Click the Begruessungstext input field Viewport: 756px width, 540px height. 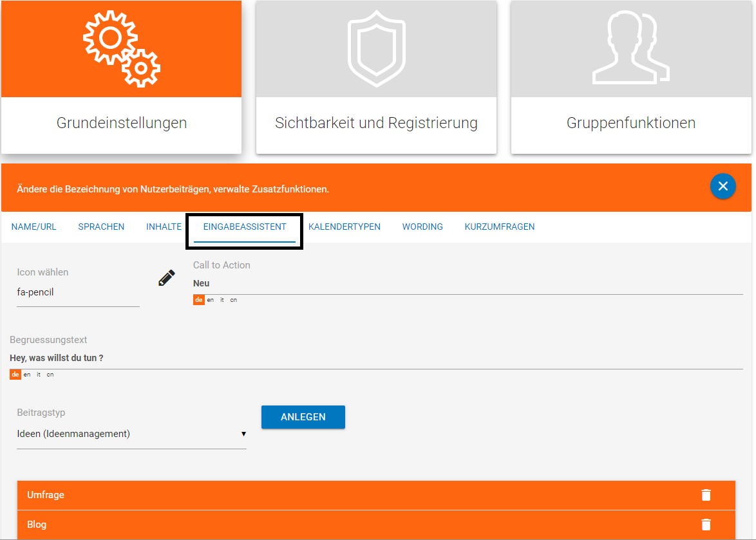pyautogui.click(x=376, y=358)
